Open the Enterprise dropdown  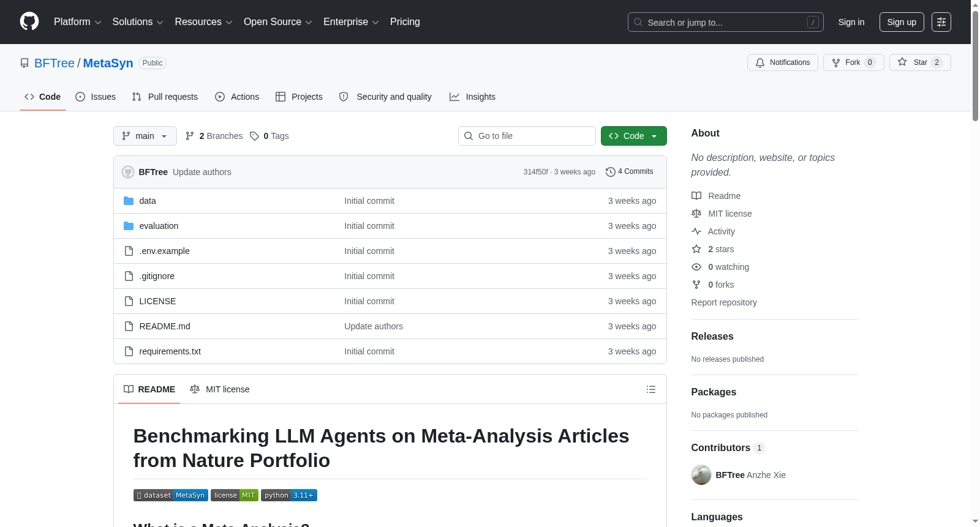point(351,22)
